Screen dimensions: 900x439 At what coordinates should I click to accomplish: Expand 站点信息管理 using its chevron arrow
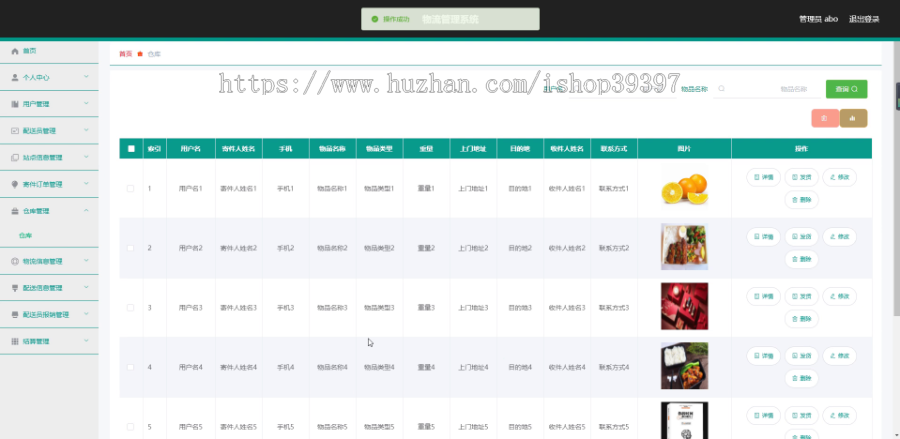[86, 157]
